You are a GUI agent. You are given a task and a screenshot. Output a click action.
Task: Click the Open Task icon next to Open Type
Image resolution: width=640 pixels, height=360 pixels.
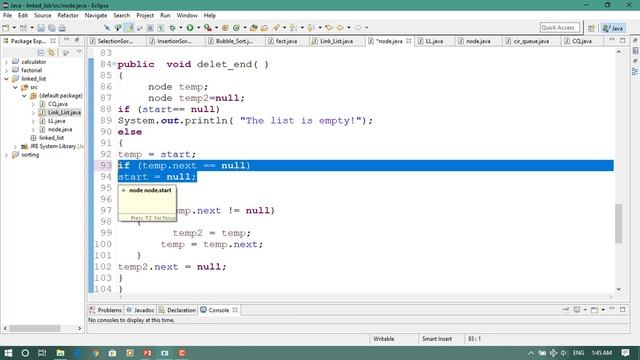pos(264,28)
